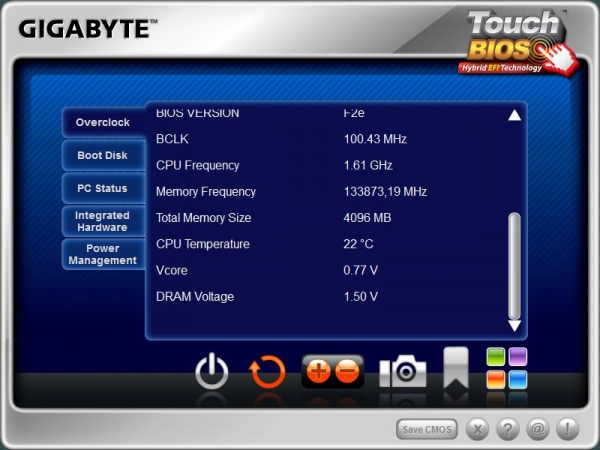600x450 pixels.
Task: Click the 1.61 GHz value
Action: [x=368, y=165]
